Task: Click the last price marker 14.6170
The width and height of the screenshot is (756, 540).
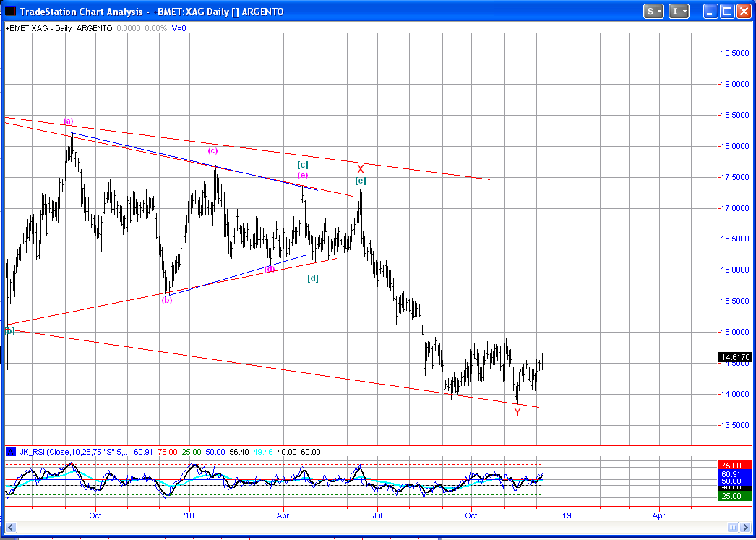Action: point(735,357)
